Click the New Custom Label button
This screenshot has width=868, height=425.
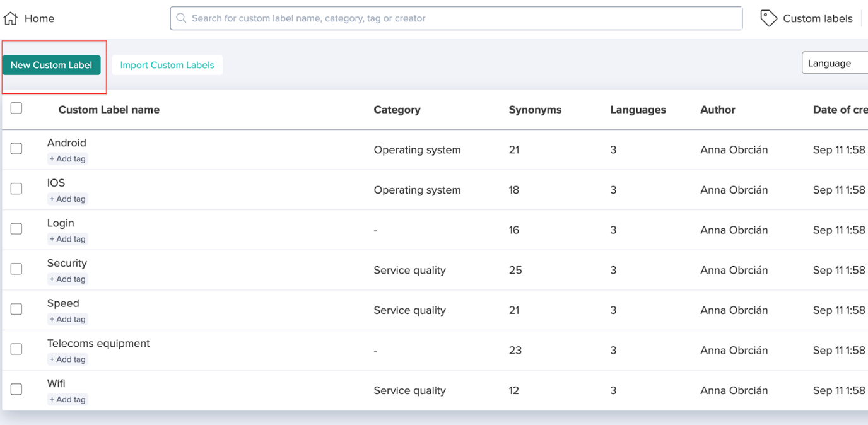51,65
